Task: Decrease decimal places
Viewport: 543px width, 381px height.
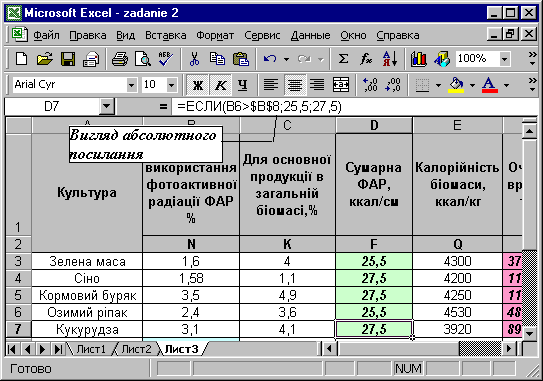Action: pos(393,85)
